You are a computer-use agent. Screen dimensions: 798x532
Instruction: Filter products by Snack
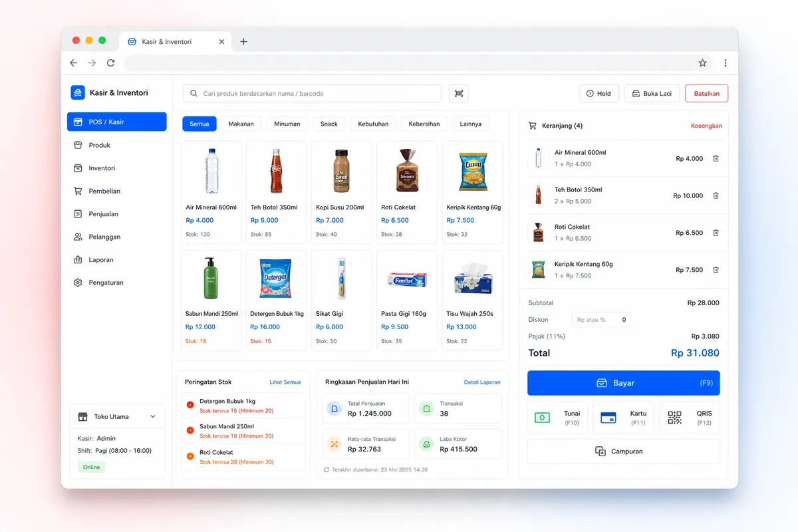329,124
